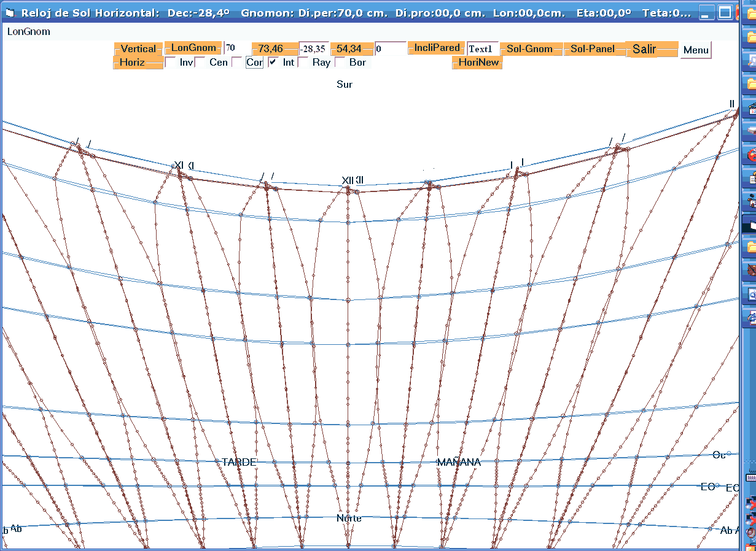The height and width of the screenshot is (551, 756).
Task: Enable the Inv checkbox
Action: [x=170, y=63]
